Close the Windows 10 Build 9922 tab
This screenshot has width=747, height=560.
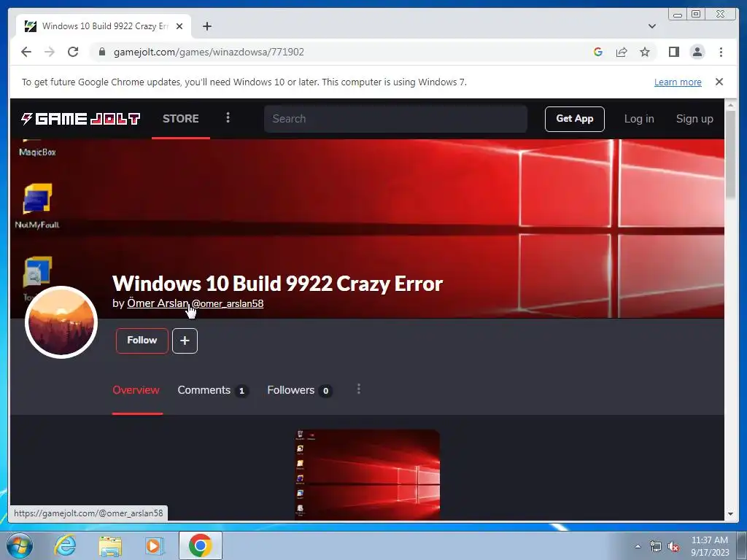179,26
